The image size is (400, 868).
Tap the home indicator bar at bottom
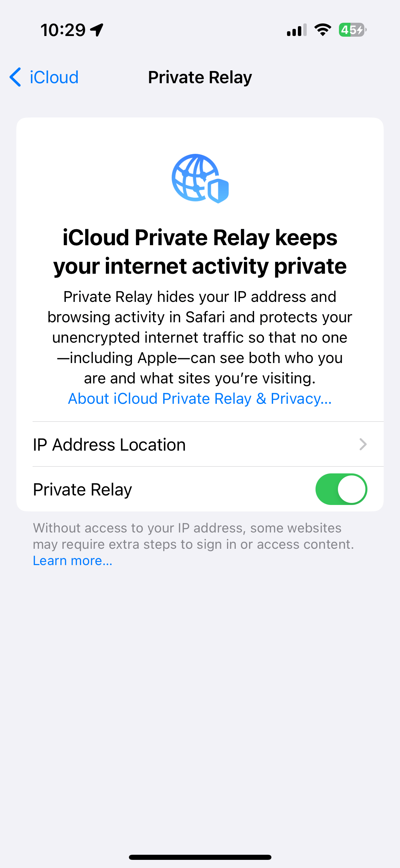pos(200,857)
